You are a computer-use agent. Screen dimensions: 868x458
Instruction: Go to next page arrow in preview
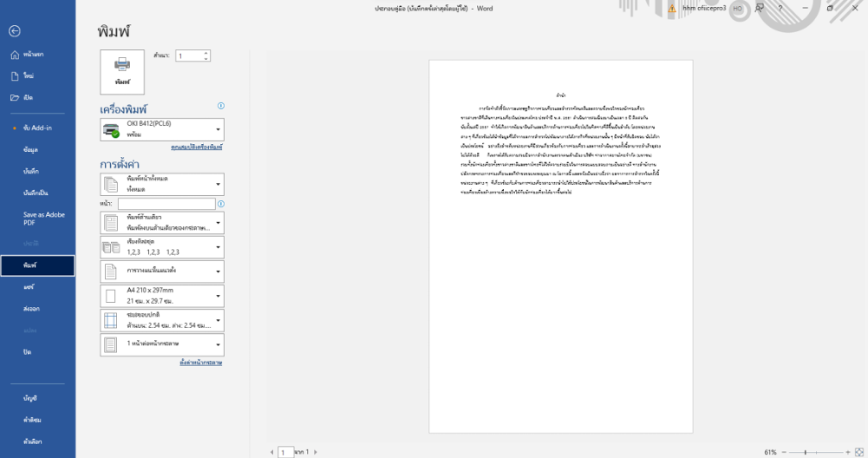(315, 452)
